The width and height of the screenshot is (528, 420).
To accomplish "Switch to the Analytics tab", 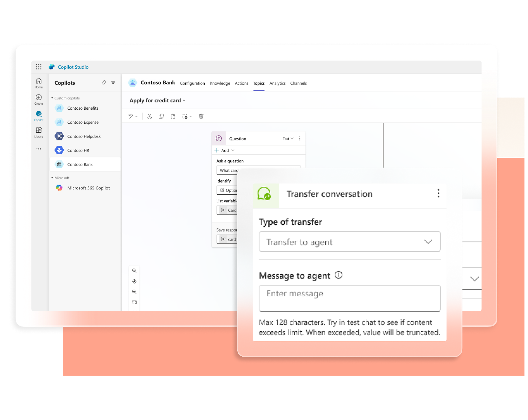I will [x=277, y=83].
